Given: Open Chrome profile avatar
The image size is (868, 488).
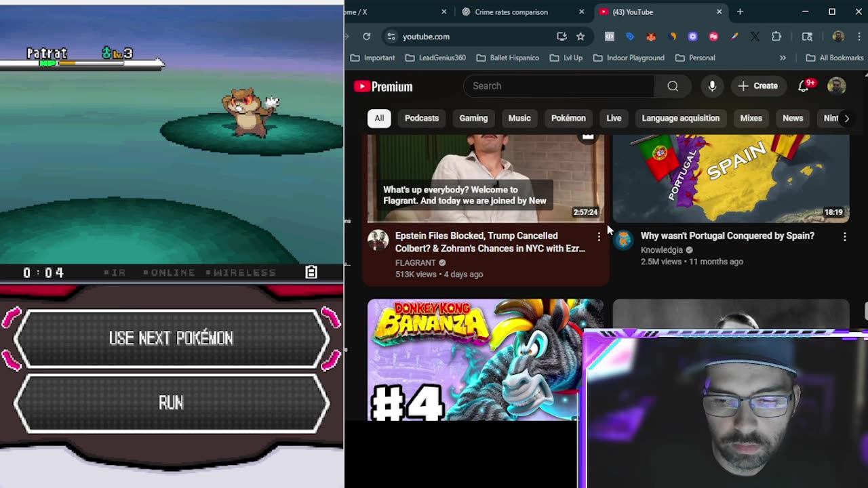Looking at the screenshot, I should 838,37.
